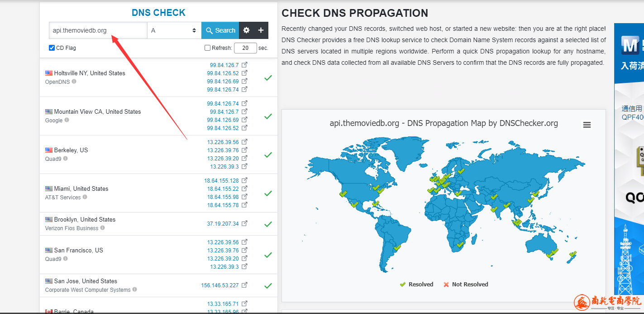This screenshot has height=314, width=644.
Task: Open IP 99.84.126.74 in Holtsville row
Action: click(223, 90)
